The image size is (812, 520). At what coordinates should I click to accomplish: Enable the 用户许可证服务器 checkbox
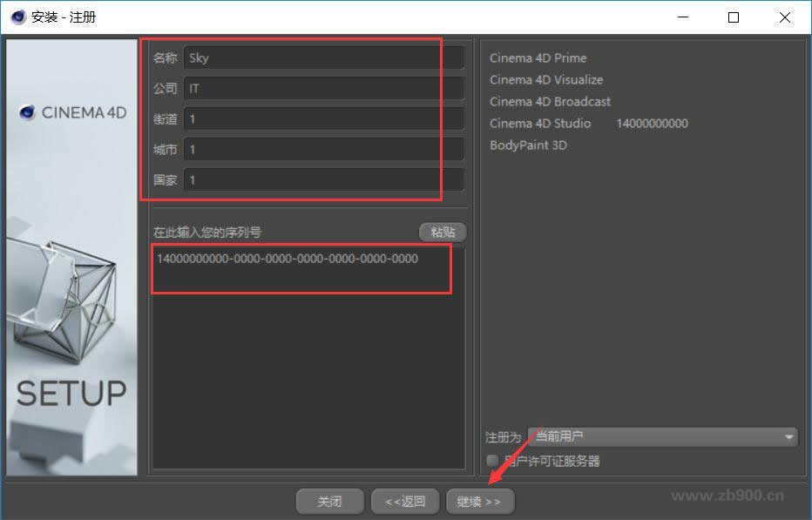coord(493,461)
